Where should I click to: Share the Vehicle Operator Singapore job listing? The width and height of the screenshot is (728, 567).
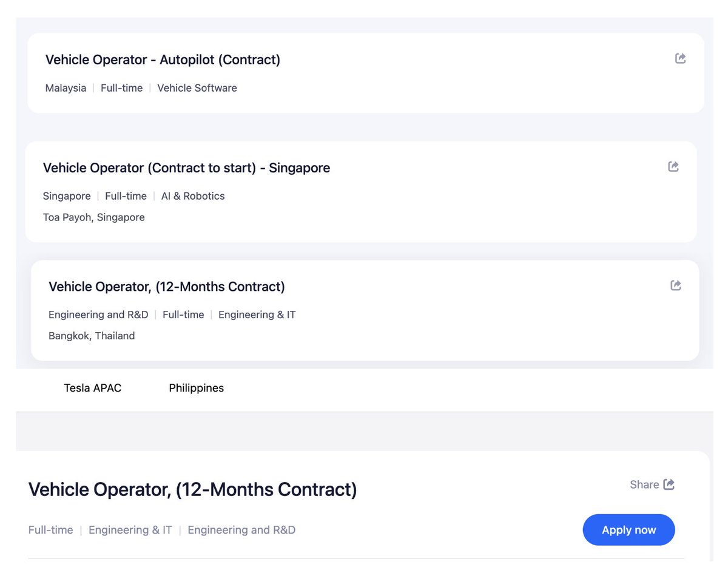[673, 166]
